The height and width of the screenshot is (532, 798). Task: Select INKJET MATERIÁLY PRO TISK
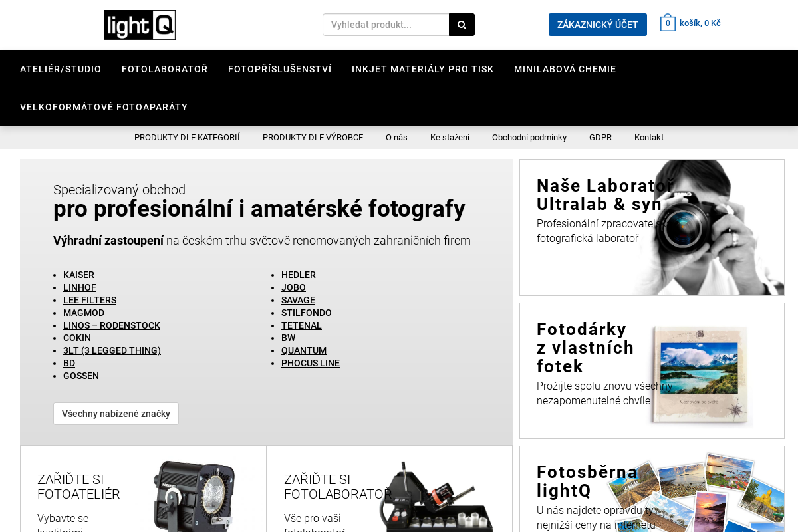click(x=422, y=69)
